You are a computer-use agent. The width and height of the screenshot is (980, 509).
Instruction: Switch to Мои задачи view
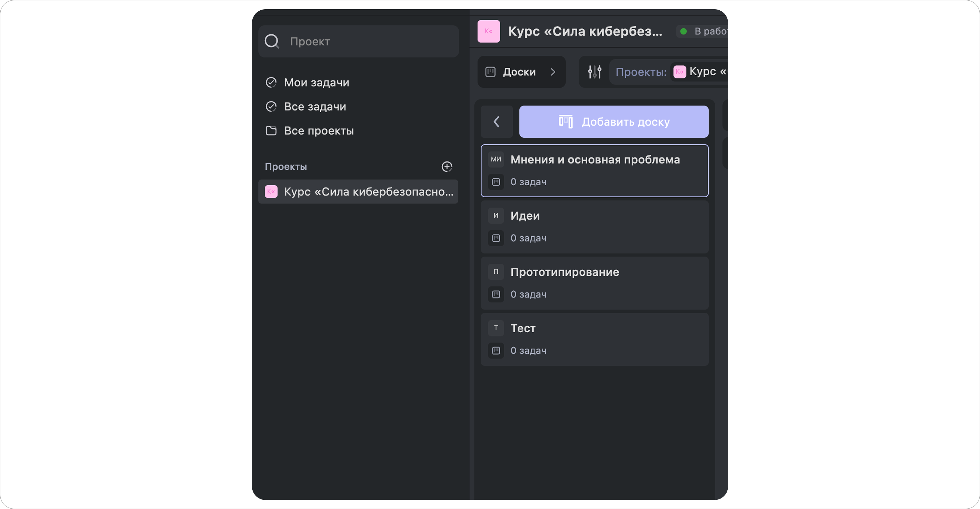[316, 82]
